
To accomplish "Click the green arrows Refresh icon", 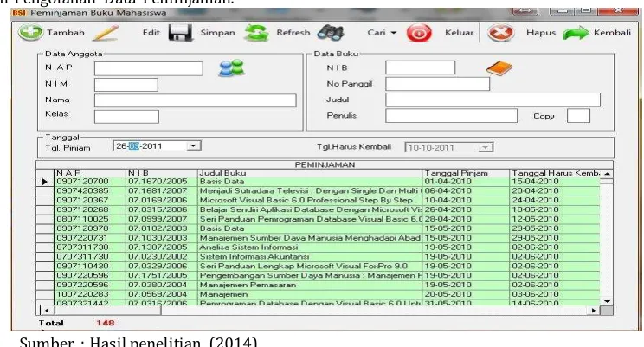I will coord(257,33).
